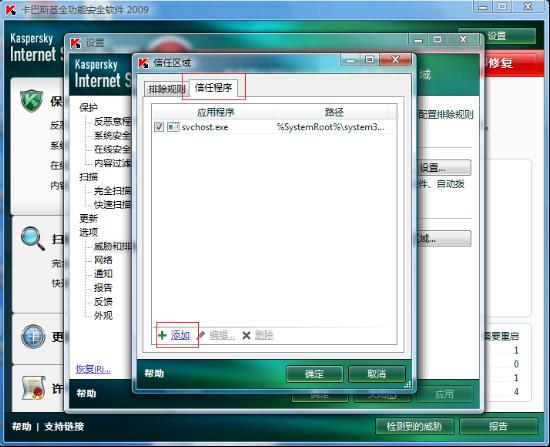Click the 检测到的威胁 button

coord(414,426)
